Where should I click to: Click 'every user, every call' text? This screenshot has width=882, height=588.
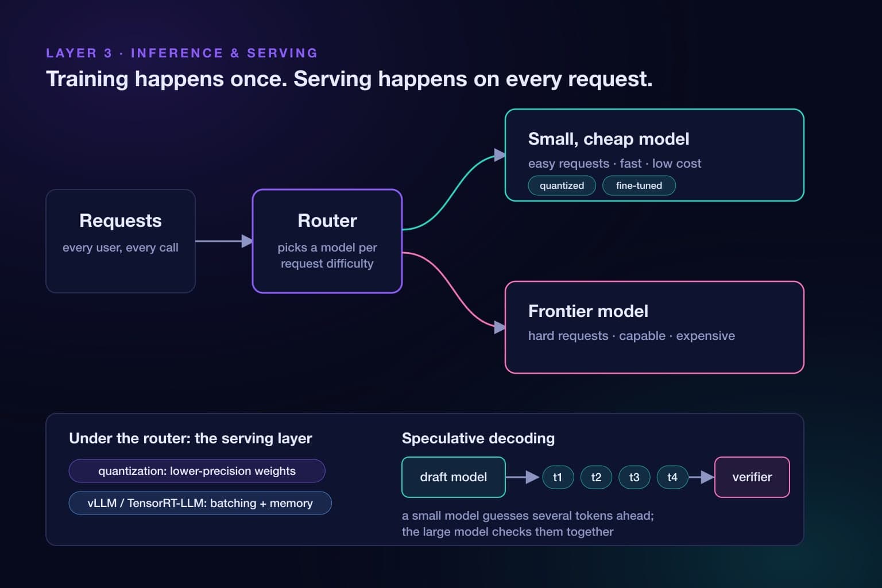click(x=121, y=247)
